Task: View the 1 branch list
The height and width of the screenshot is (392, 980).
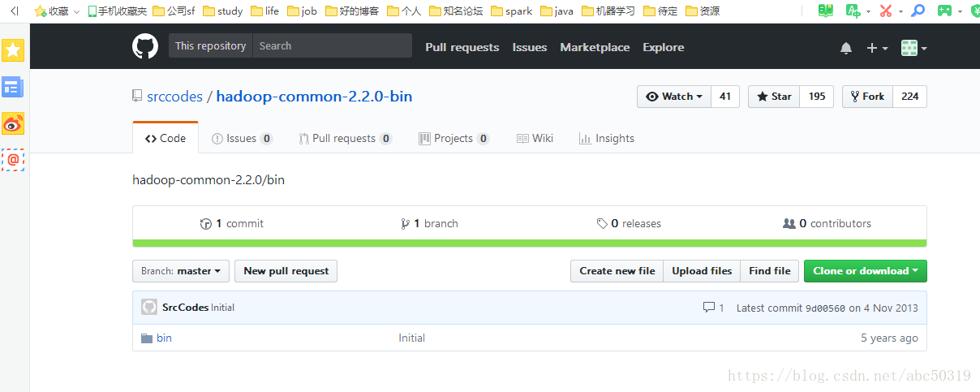Action: (429, 223)
